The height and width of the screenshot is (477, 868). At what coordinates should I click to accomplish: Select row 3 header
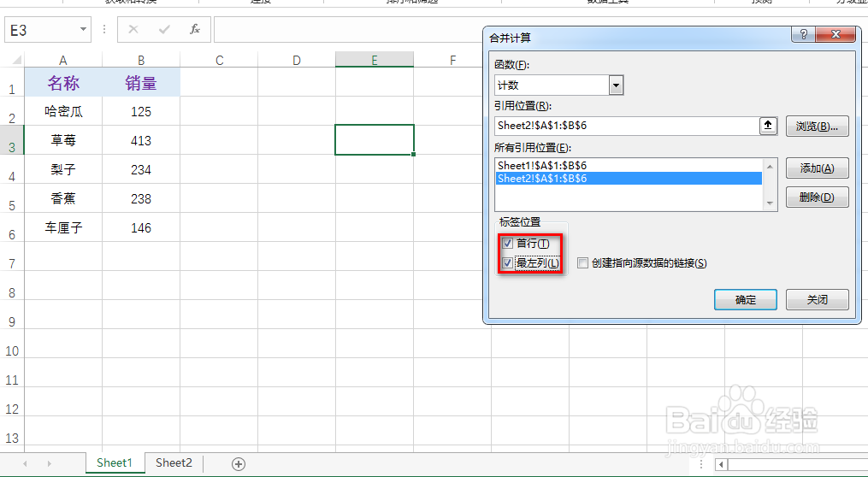12,140
